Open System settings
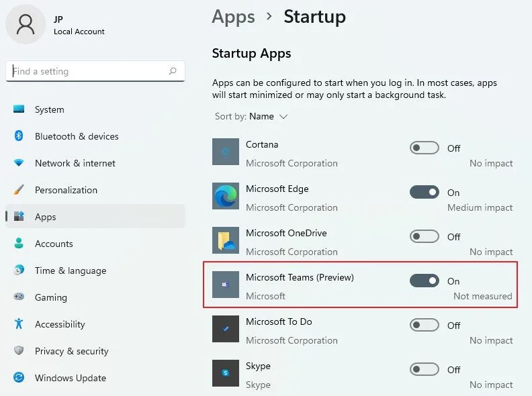This screenshot has height=396, width=532. click(x=95, y=109)
